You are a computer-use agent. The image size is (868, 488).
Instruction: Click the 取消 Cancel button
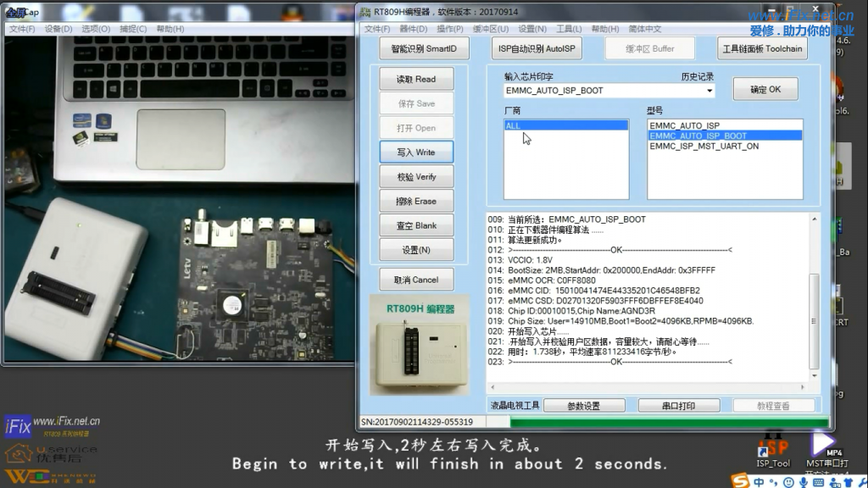coord(416,280)
